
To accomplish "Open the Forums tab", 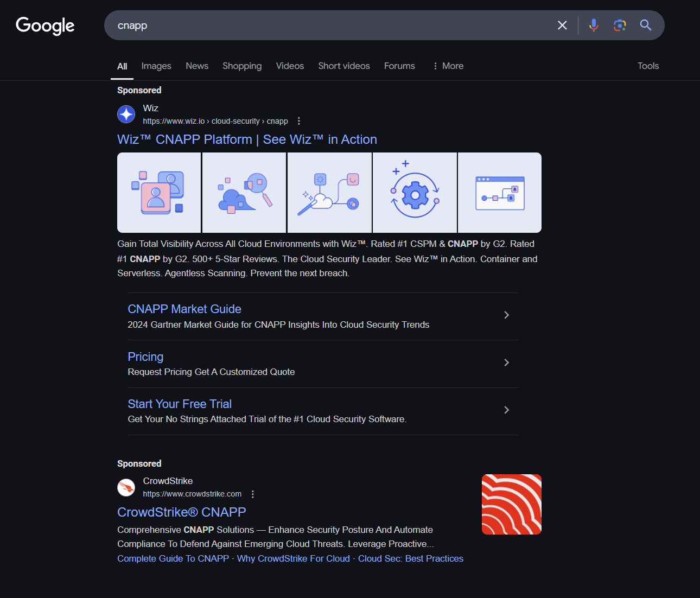I will pos(399,66).
